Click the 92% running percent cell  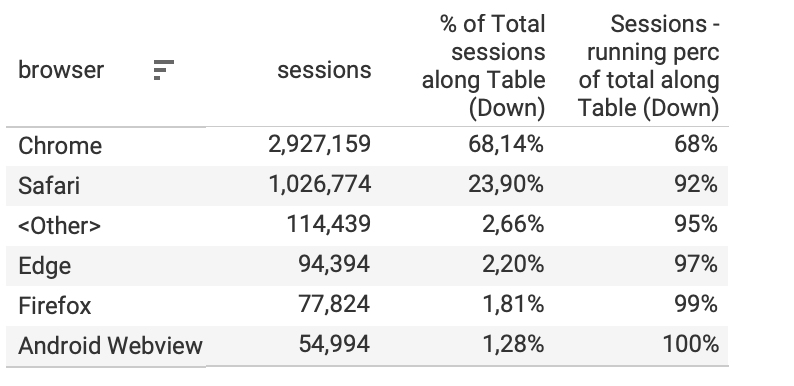coord(696,184)
